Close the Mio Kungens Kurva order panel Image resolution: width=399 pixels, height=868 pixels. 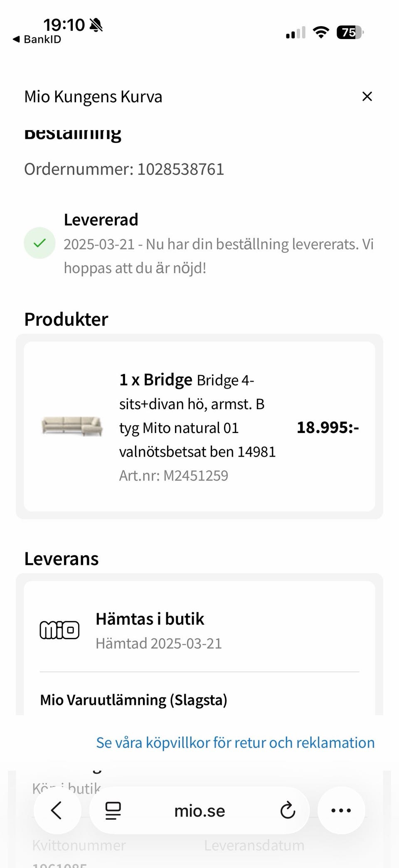pos(367,96)
